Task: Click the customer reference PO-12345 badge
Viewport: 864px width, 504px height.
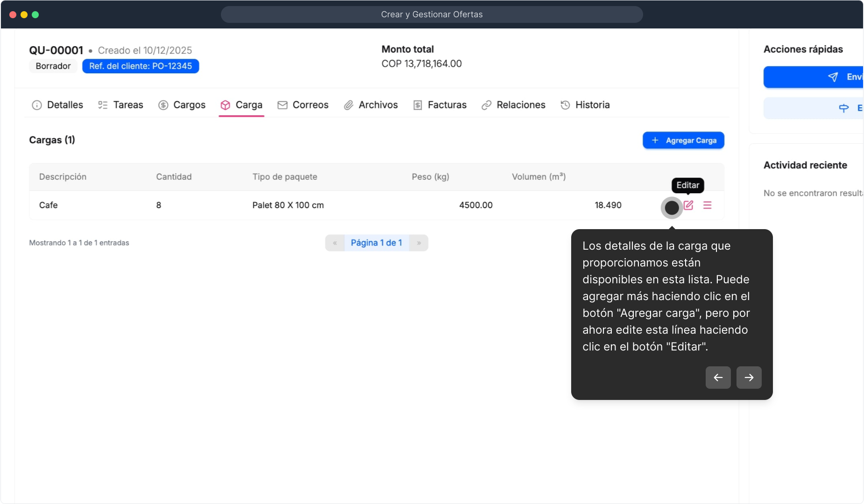Action: pos(141,66)
